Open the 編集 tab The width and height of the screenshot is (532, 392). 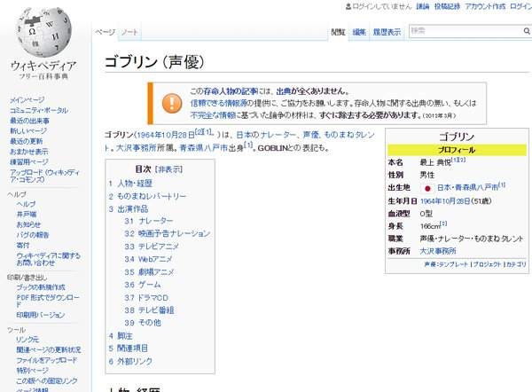tap(359, 32)
